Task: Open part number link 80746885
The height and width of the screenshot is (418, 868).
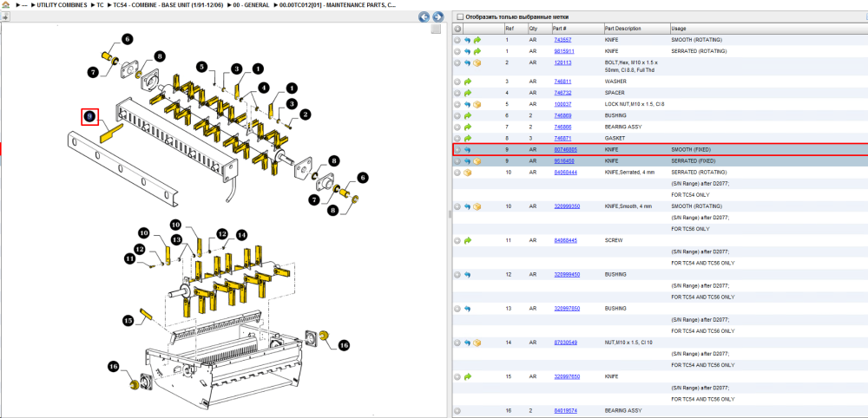Action: 566,149
